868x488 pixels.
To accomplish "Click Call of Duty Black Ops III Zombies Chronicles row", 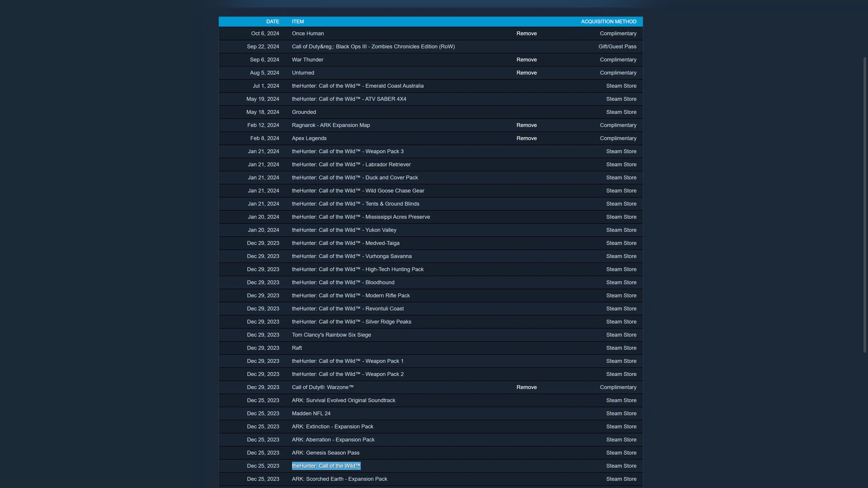I will pos(431,47).
